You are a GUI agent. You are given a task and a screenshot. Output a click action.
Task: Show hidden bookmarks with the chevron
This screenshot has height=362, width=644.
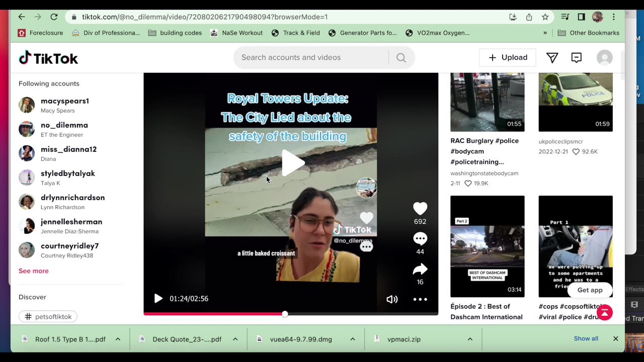pyautogui.click(x=545, y=33)
